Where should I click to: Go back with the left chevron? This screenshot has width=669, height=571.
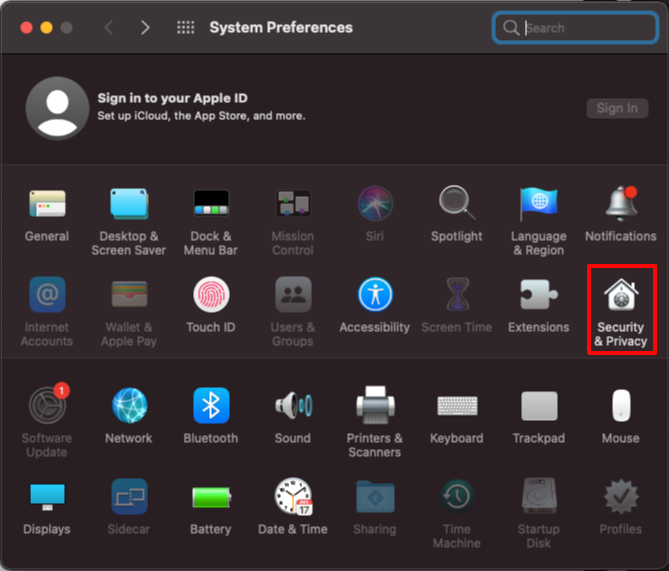tap(109, 28)
